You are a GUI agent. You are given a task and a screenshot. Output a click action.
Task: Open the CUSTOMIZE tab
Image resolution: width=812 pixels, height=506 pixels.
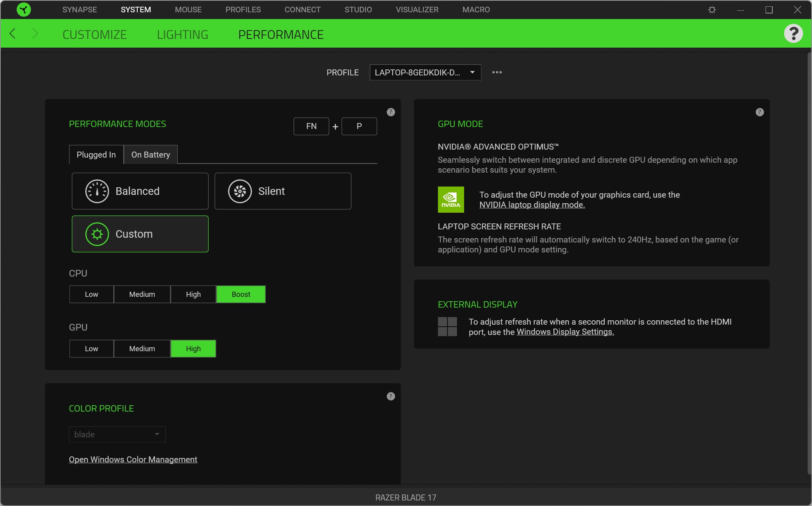tap(95, 35)
